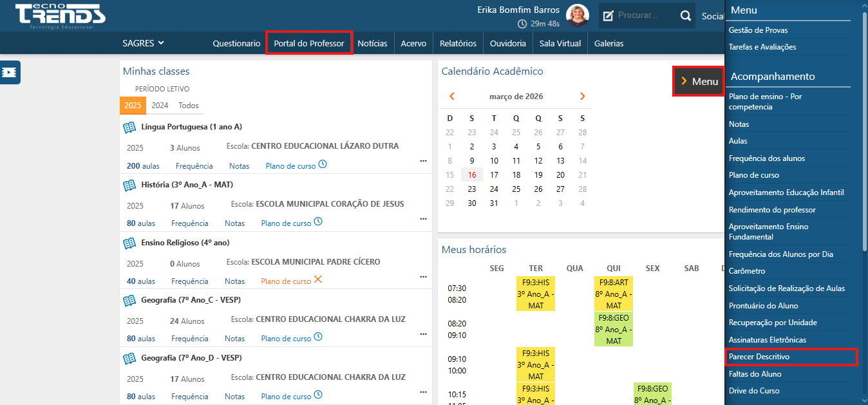
Task: Open three-dots options for Língua Portuguesa class
Action: 423,161
